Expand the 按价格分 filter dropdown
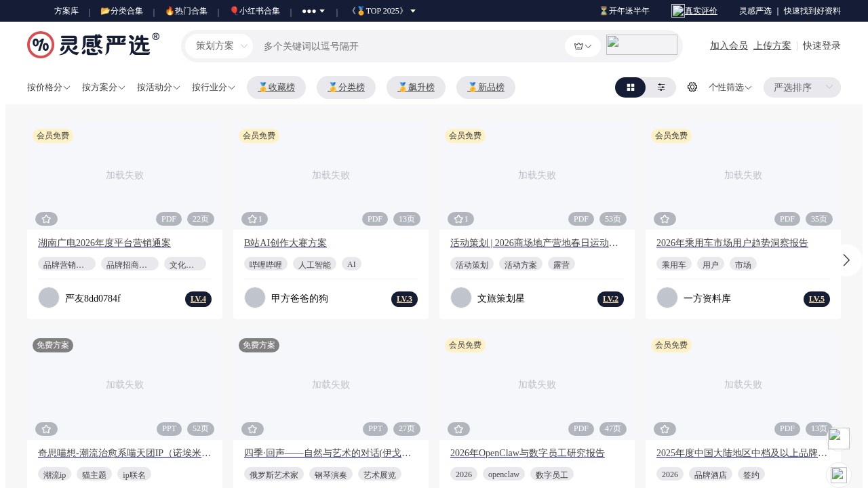Image resolution: width=868 pixels, height=488 pixels. click(47, 87)
